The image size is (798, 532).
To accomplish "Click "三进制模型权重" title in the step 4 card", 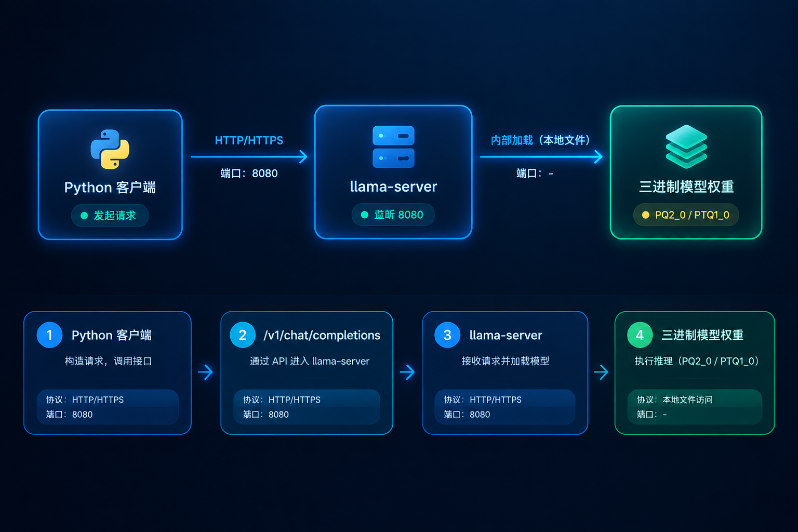I will point(702,335).
